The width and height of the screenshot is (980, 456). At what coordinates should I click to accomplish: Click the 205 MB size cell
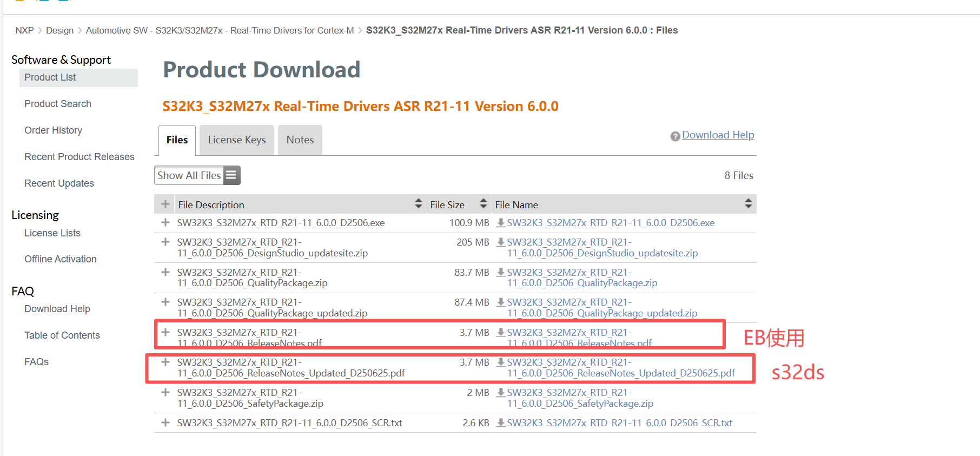click(x=473, y=242)
